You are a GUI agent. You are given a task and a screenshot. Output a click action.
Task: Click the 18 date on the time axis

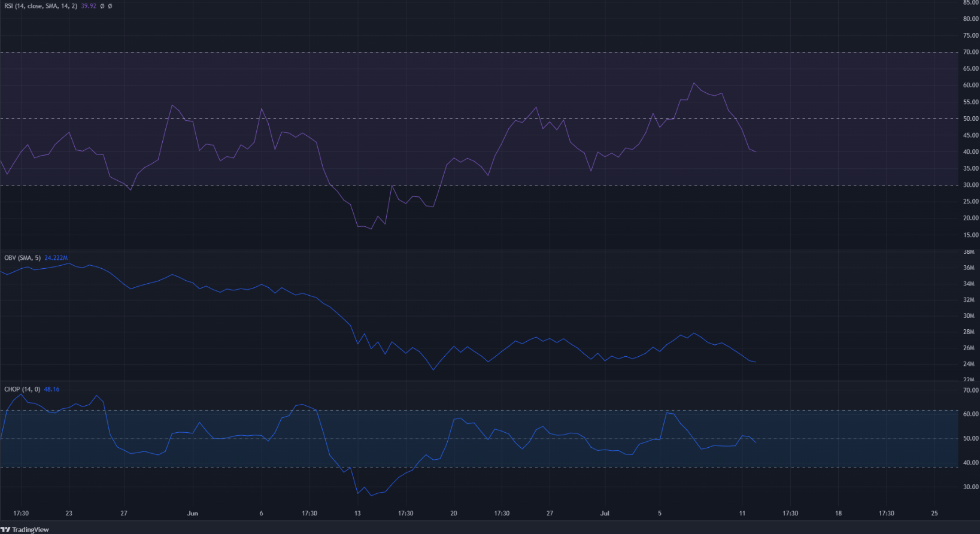click(838, 513)
